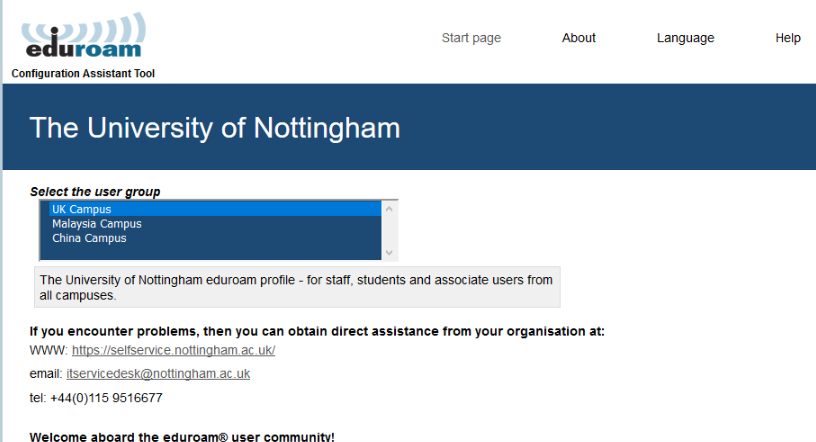Viewport: 816px width, 442px height.
Task: Click the user group list down arrow
Action: point(389,253)
